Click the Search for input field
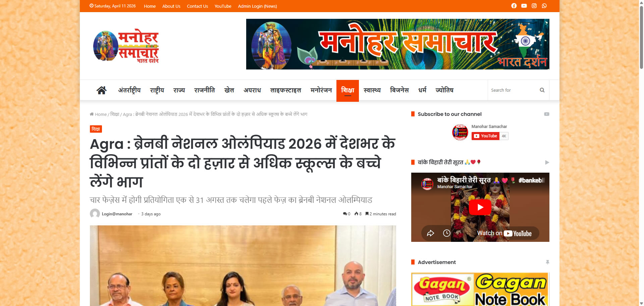The height and width of the screenshot is (306, 644). tap(513, 90)
